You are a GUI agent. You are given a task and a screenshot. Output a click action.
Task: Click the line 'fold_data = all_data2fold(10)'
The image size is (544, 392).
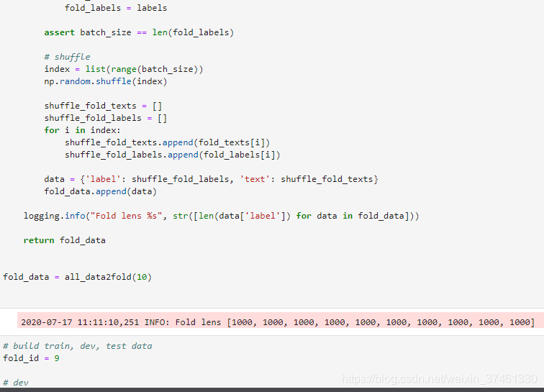78,277
